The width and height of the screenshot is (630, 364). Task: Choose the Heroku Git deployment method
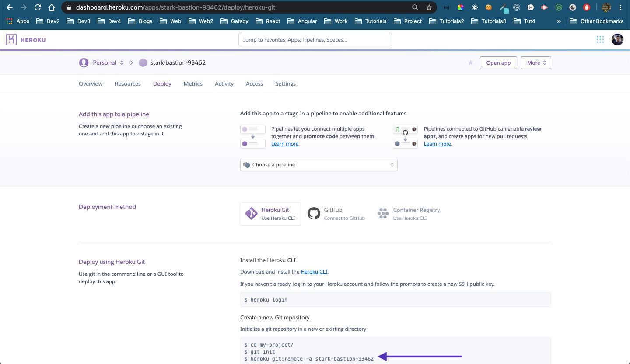[270, 214]
